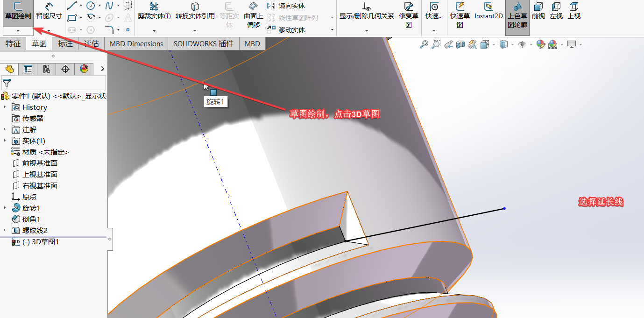Open the 智能尺寸 dropdown arrow
Image resolution: width=644 pixels, height=318 pixels.
pos(49,31)
